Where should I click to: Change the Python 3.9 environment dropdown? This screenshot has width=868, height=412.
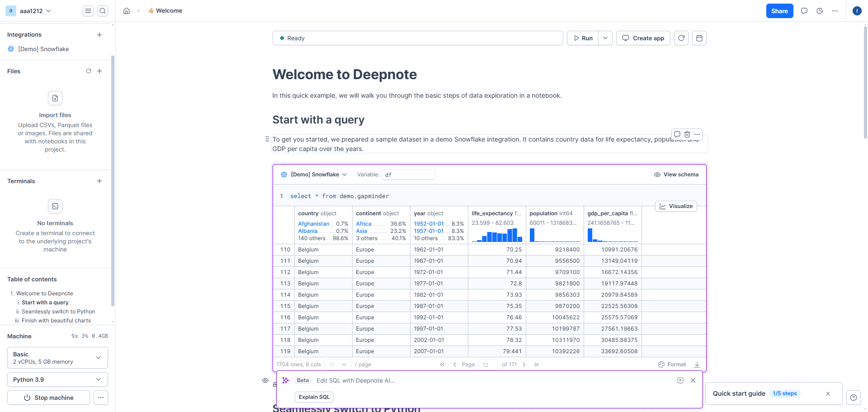[x=57, y=379]
